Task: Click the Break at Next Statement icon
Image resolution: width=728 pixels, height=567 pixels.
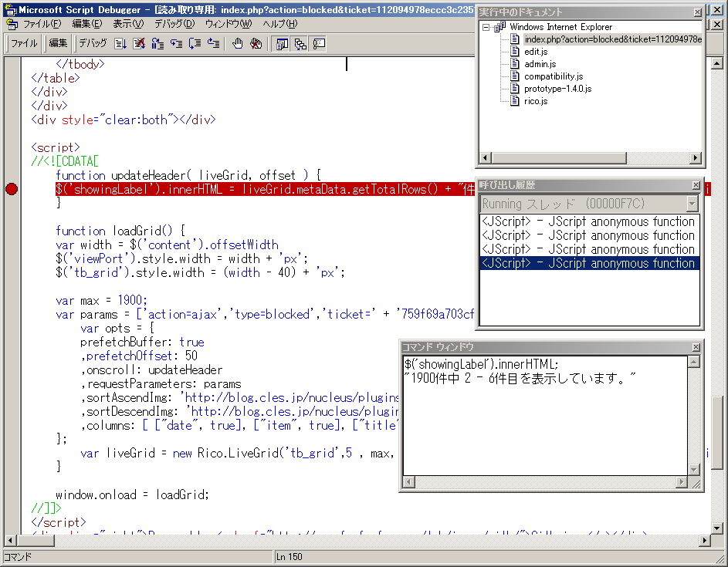Action: point(157,43)
